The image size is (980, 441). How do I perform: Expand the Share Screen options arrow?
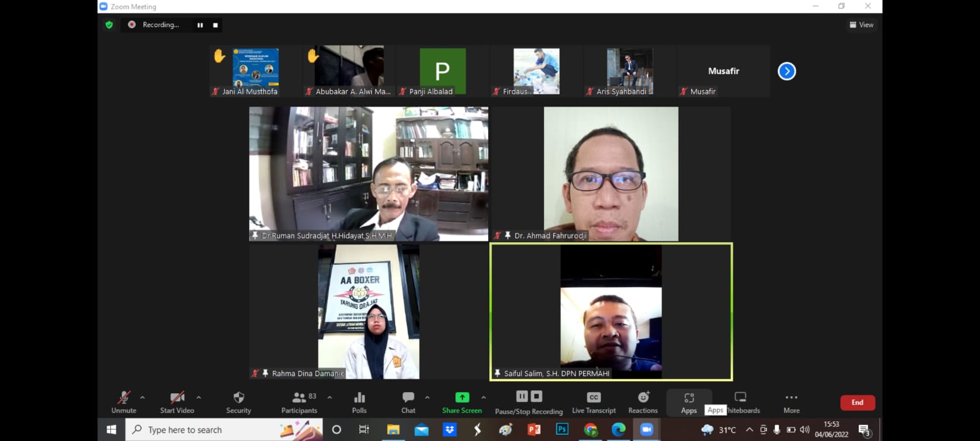pyautogui.click(x=483, y=398)
